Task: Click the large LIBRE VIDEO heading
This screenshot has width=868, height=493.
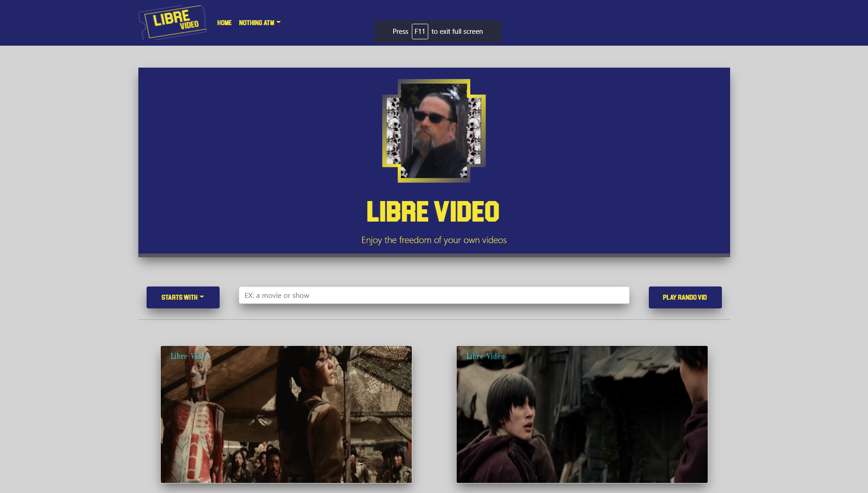Action: coord(433,212)
